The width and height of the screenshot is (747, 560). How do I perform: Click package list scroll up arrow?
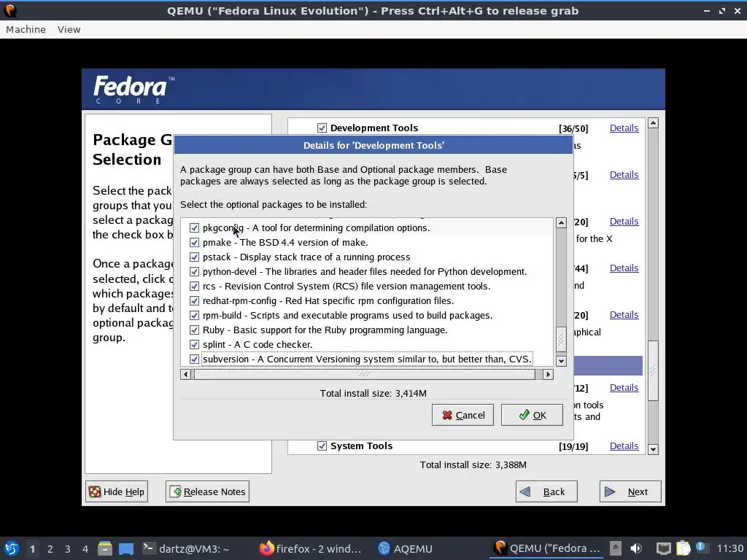(x=561, y=223)
